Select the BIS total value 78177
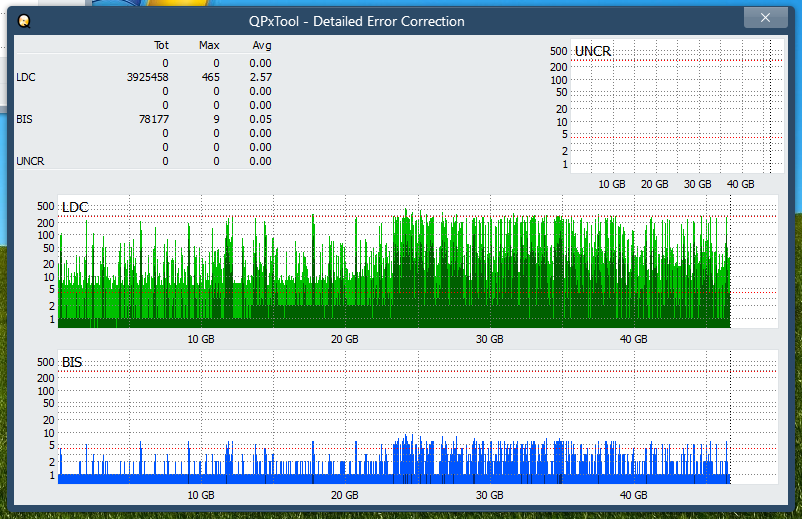The image size is (802, 519). [x=153, y=119]
